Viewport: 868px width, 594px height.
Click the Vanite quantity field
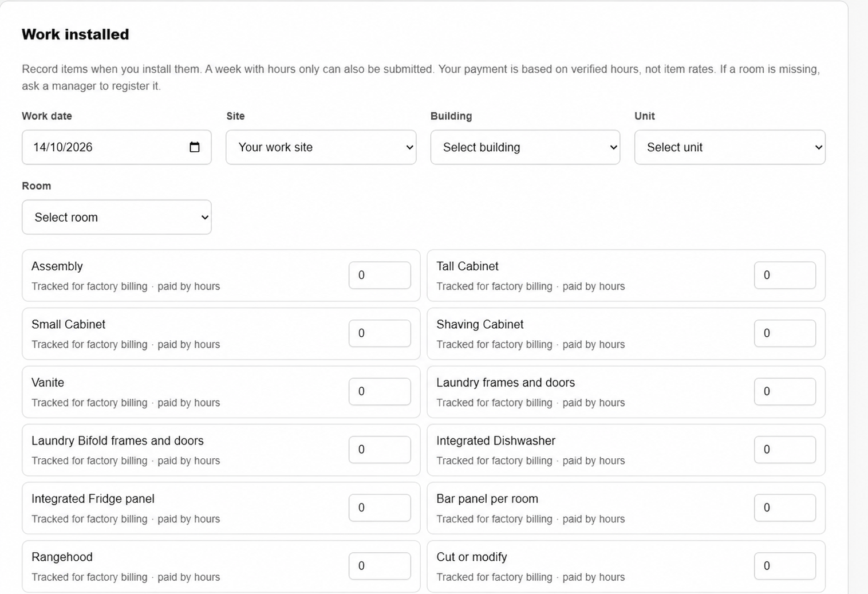(x=380, y=392)
